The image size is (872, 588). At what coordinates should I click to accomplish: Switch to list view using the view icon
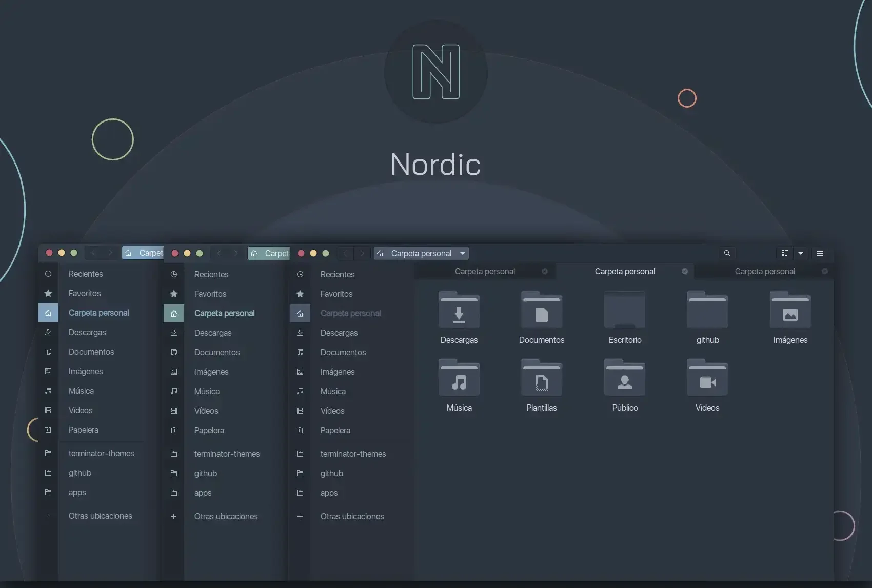click(x=784, y=253)
